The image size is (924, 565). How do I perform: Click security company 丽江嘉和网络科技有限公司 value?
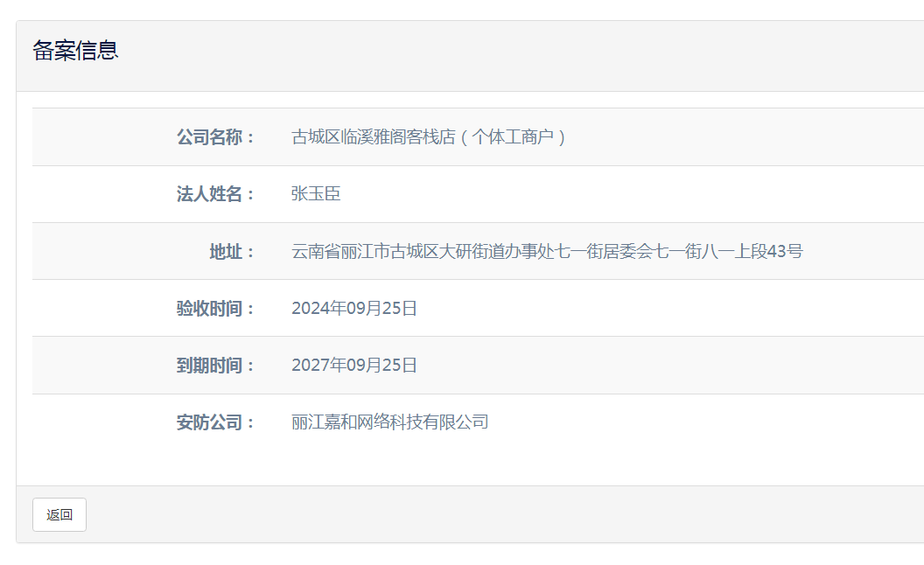pos(389,422)
